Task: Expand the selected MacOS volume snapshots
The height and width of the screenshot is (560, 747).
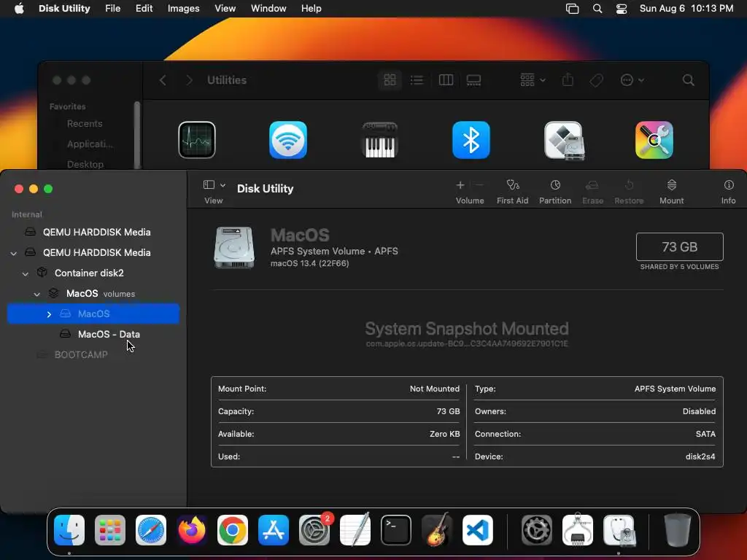Action: pos(49,314)
